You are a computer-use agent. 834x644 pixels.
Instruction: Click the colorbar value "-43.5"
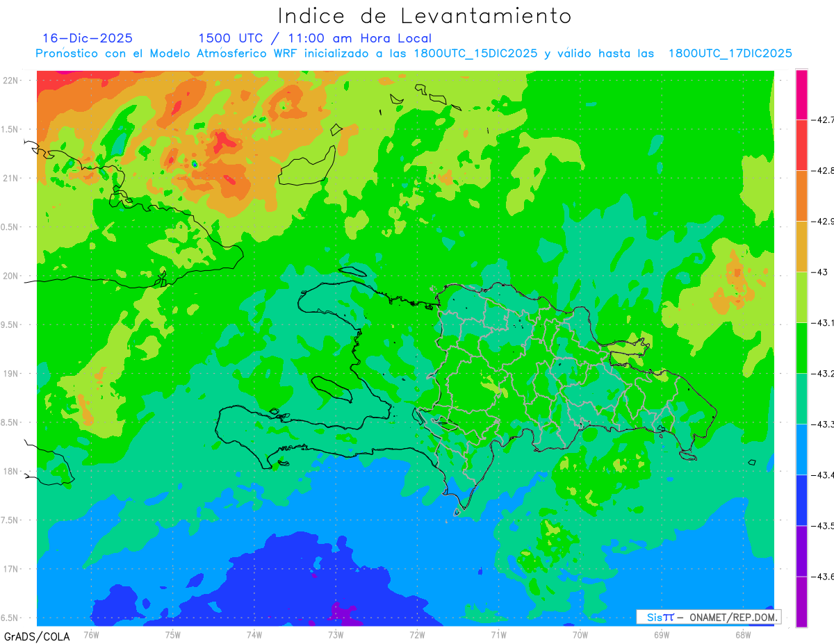(x=824, y=526)
